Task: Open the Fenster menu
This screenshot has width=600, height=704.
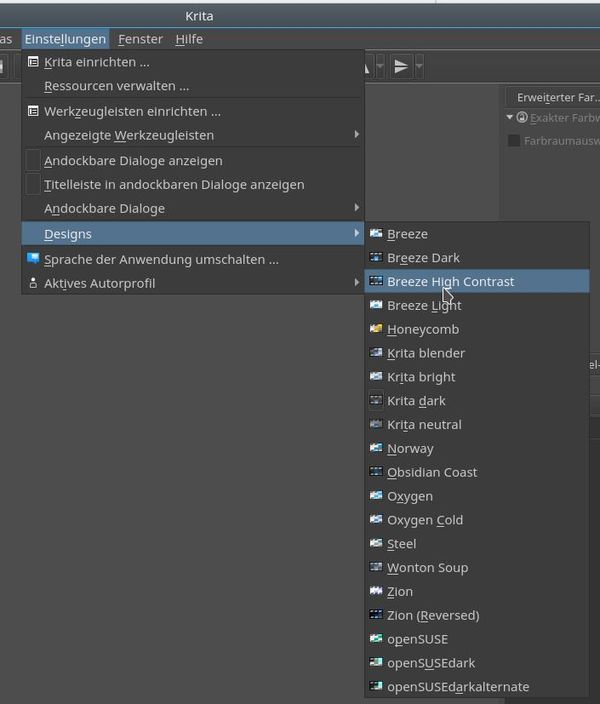Action: point(140,39)
